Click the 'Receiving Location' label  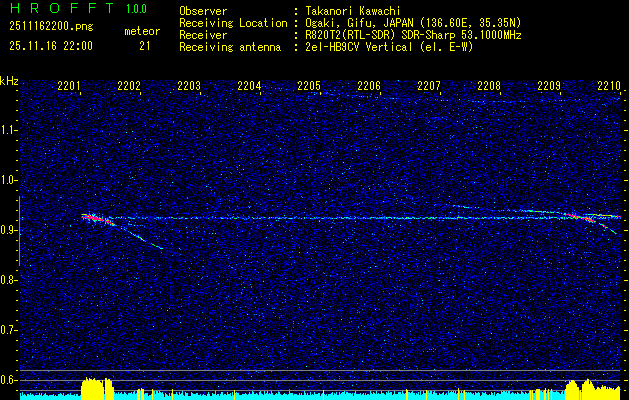click(x=233, y=23)
